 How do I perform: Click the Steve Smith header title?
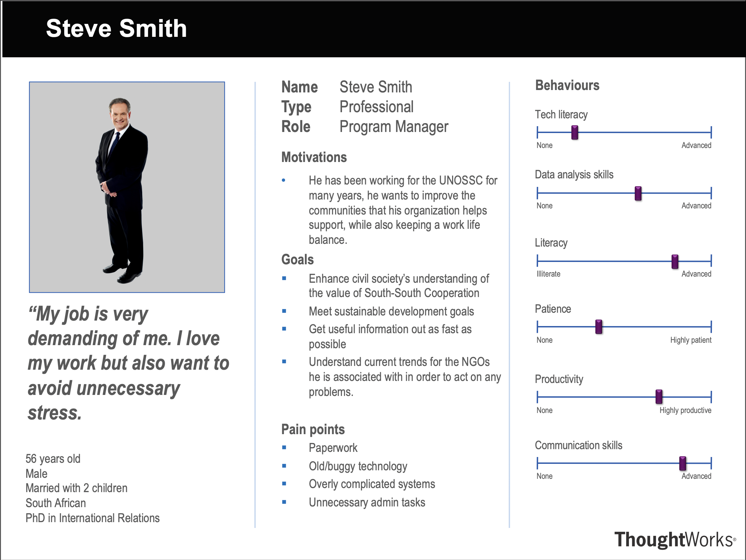coord(116,28)
